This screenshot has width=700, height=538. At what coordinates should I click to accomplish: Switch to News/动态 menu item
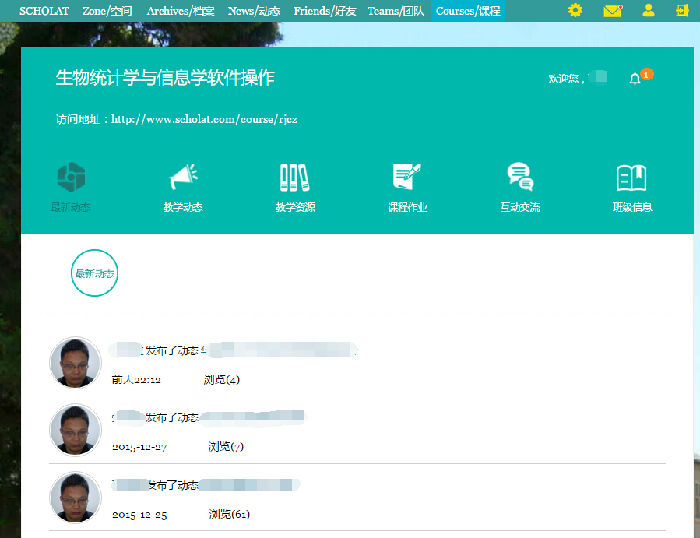click(x=254, y=11)
